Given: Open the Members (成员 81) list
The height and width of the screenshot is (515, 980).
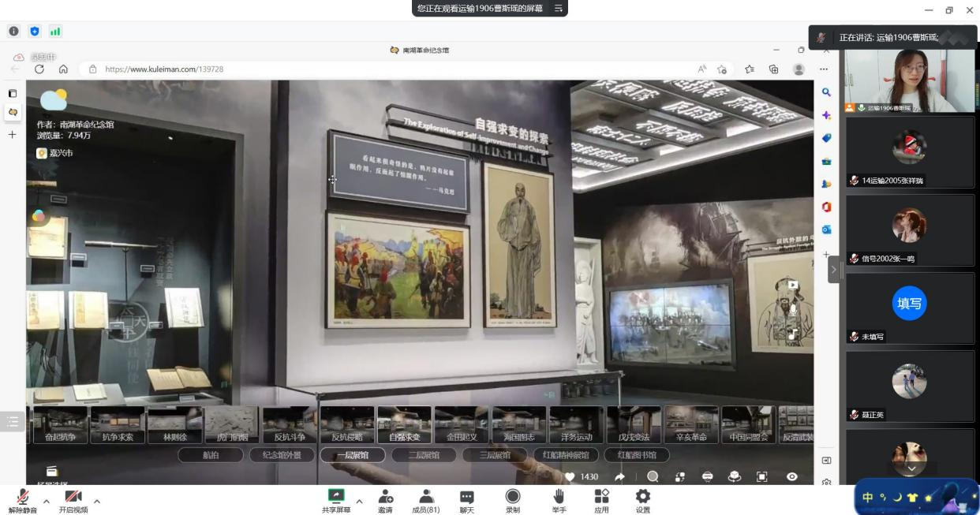Looking at the screenshot, I should [426, 497].
